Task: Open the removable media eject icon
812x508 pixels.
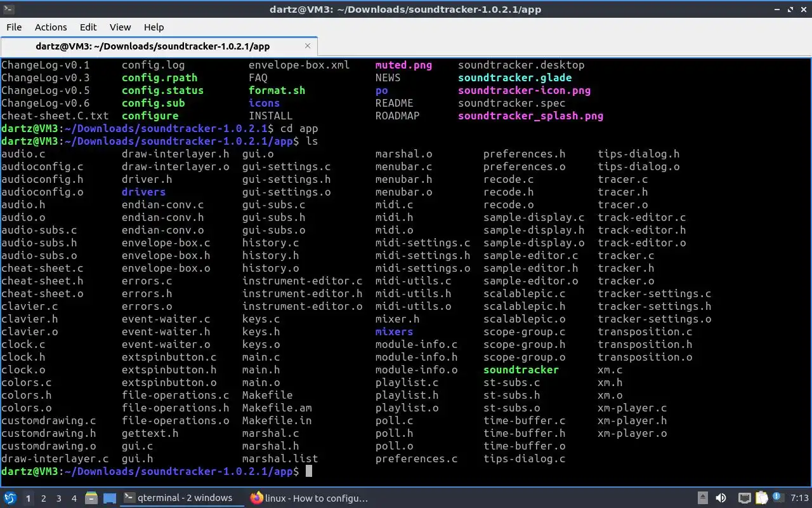Action: pos(703,498)
